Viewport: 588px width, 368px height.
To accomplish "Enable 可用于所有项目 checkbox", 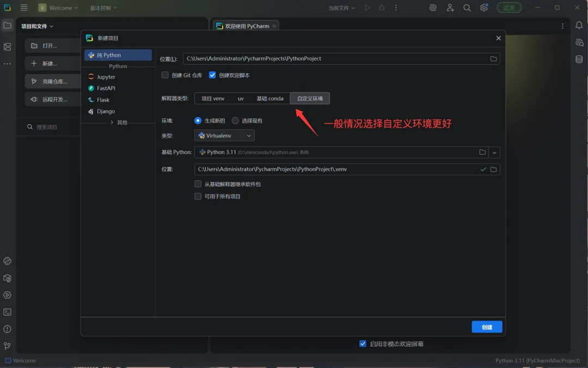I will tap(198, 196).
